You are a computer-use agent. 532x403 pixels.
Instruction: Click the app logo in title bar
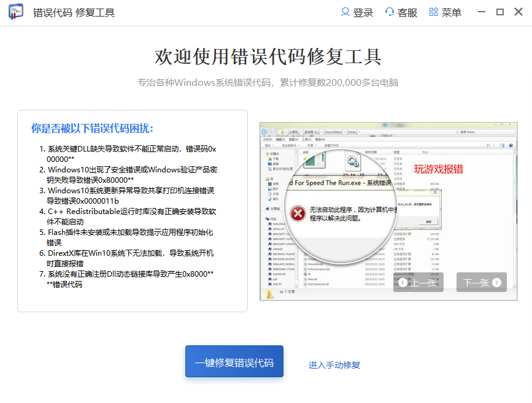pyautogui.click(x=16, y=12)
